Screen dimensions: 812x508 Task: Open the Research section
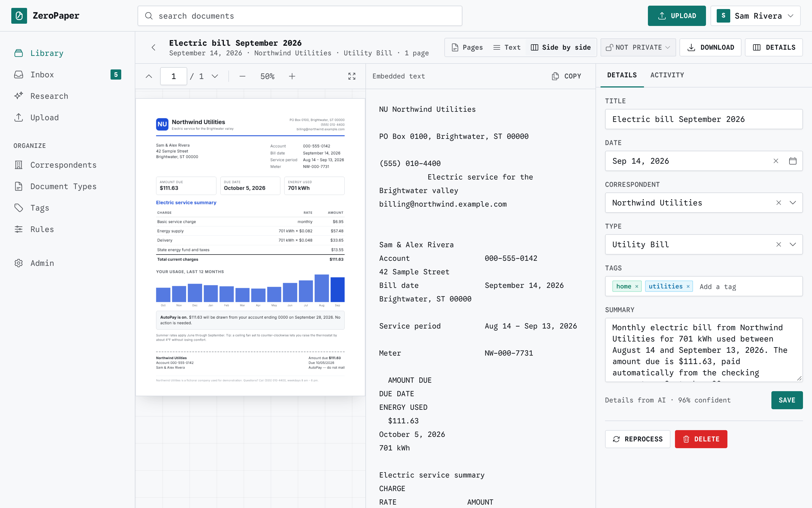tap(67, 96)
